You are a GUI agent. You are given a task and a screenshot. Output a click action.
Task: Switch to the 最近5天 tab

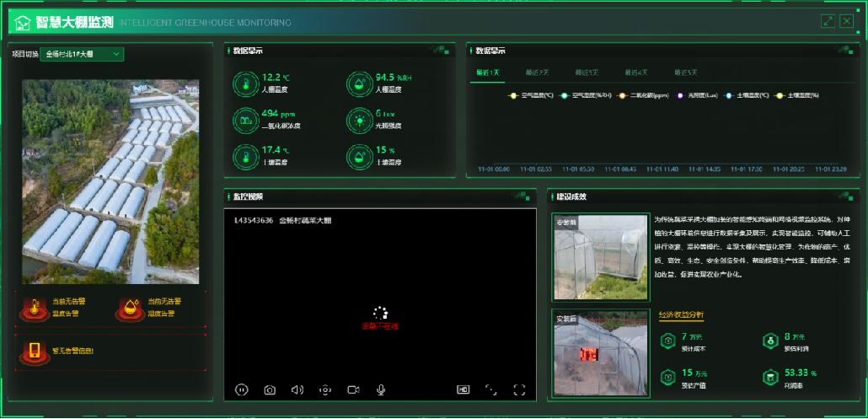click(686, 73)
